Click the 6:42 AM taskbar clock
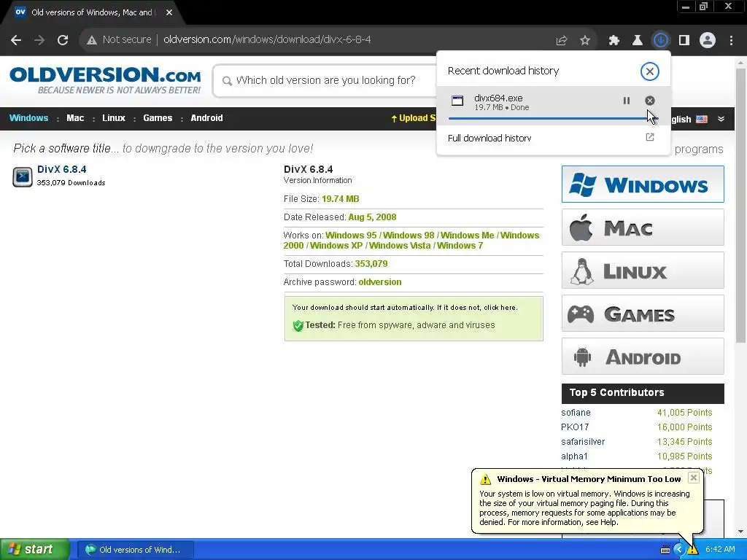747x560 pixels. 720,550
